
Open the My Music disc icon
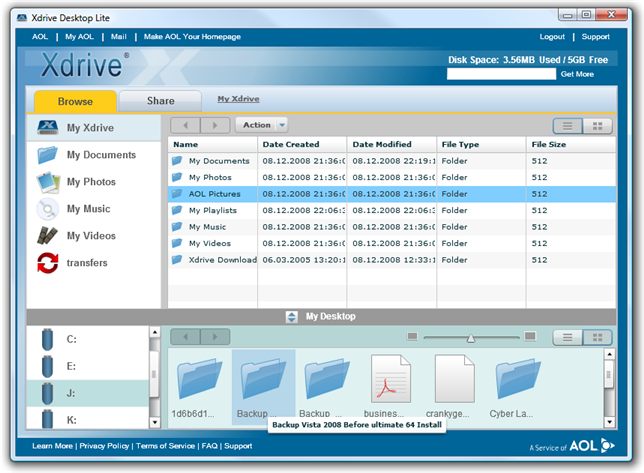click(47, 209)
